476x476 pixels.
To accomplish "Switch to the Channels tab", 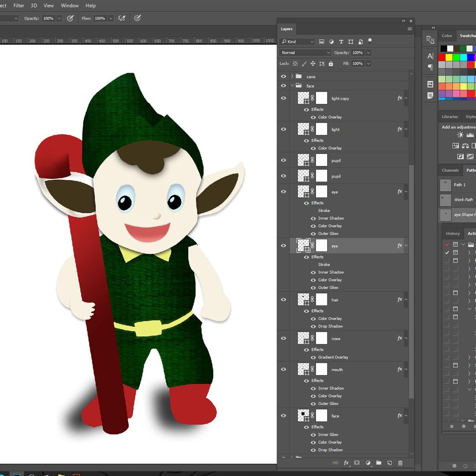I will pyautogui.click(x=450, y=170).
